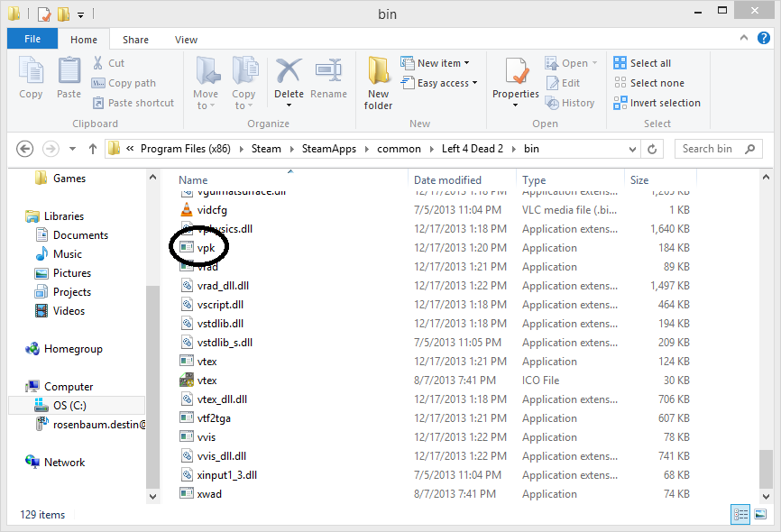Click the Cut scissors icon

[x=97, y=63]
